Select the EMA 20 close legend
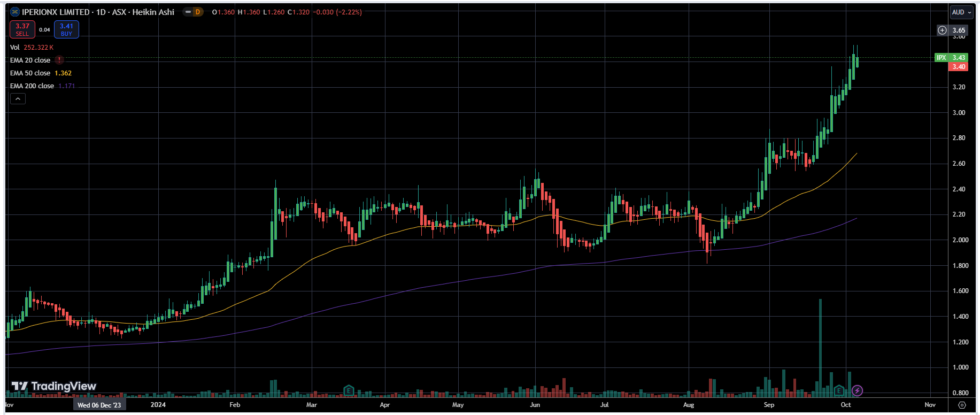980x415 pixels. point(30,60)
